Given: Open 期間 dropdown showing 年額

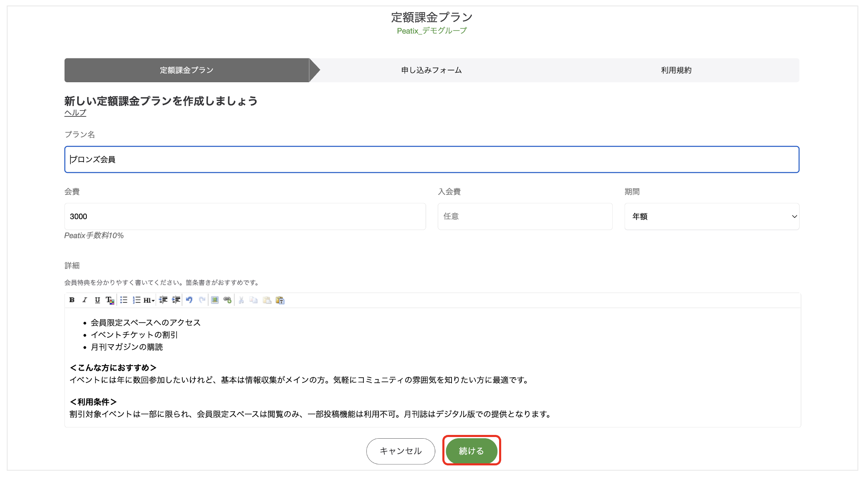Looking at the screenshot, I should (x=712, y=216).
